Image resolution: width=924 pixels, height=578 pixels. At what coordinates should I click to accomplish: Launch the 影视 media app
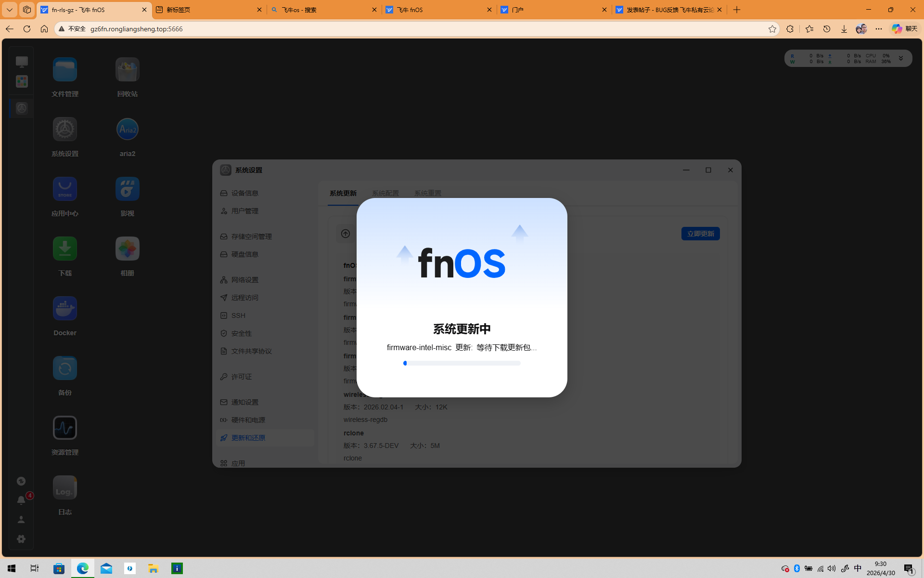coord(127,189)
